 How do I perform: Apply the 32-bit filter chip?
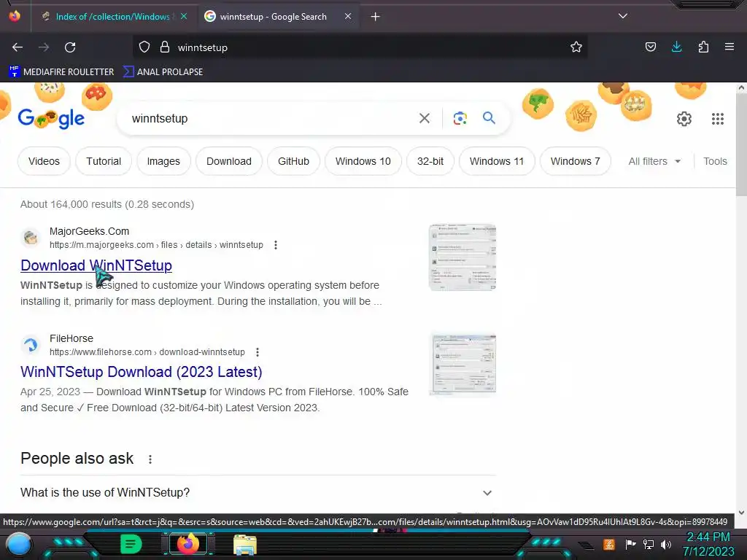pyautogui.click(x=430, y=161)
